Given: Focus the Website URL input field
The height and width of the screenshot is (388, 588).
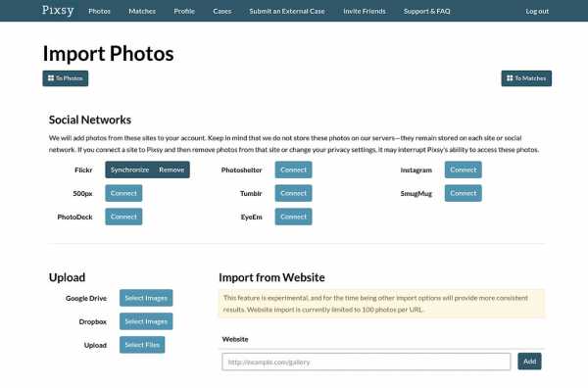Looking at the screenshot, I should pyautogui.click(x=366, y=362).
